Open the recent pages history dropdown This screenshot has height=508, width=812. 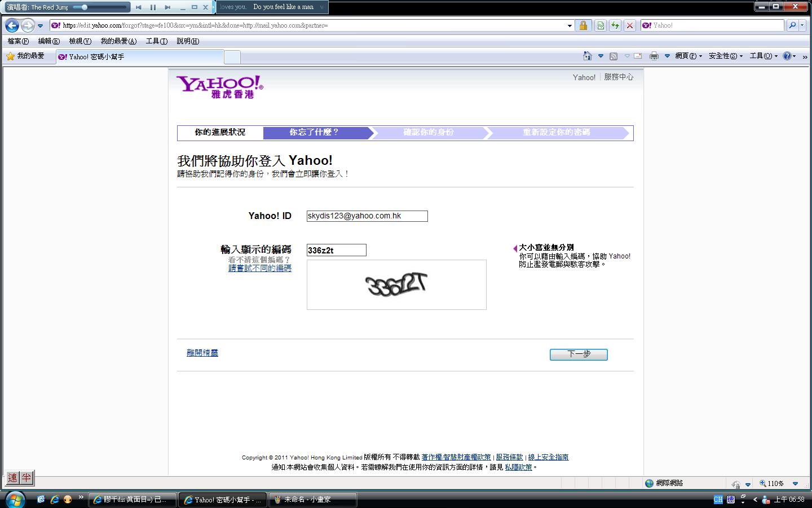coord(40,25)
